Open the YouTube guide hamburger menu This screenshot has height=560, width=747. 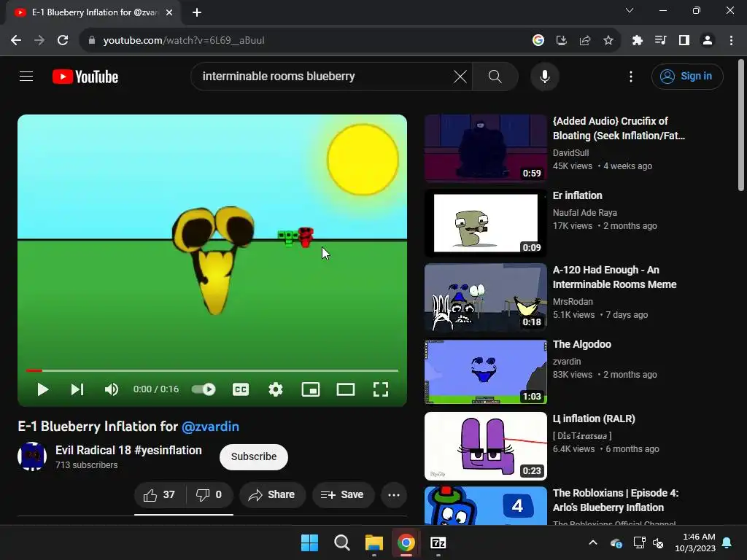pyautogui.click(x=26, y=76)
